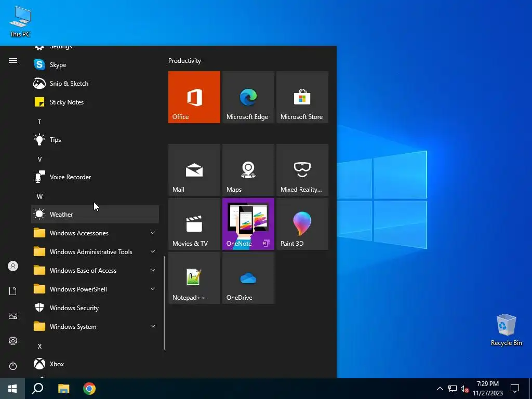Expand Windows Ease of Access chevron

153,270
